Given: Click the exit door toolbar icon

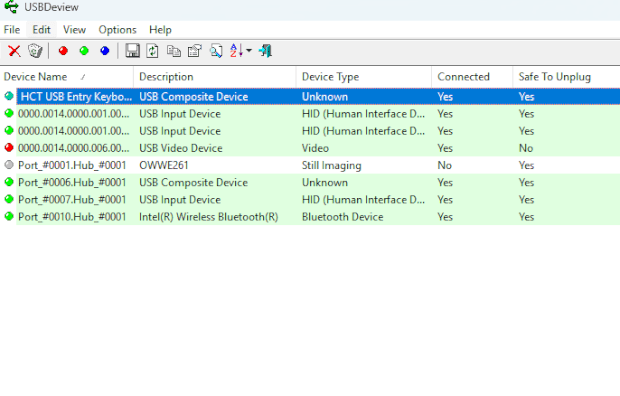Looking at the screenshot, I should [x=265, y=51].
